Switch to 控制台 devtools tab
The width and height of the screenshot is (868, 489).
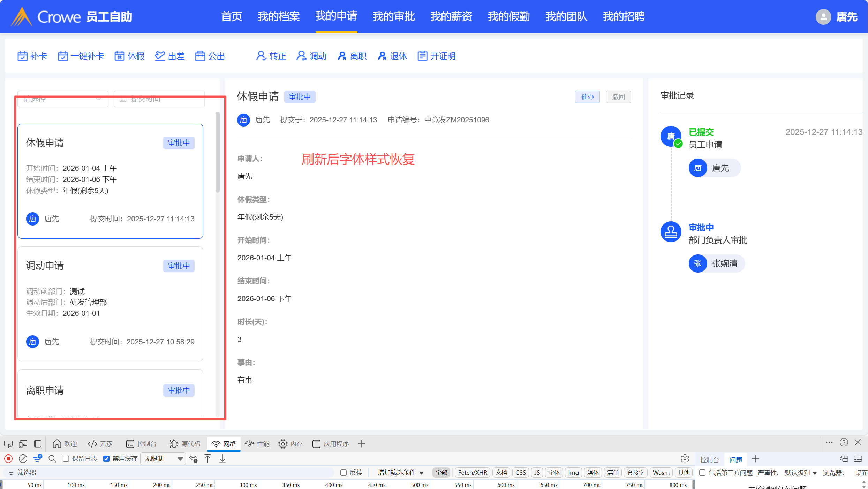pos(141,444)
